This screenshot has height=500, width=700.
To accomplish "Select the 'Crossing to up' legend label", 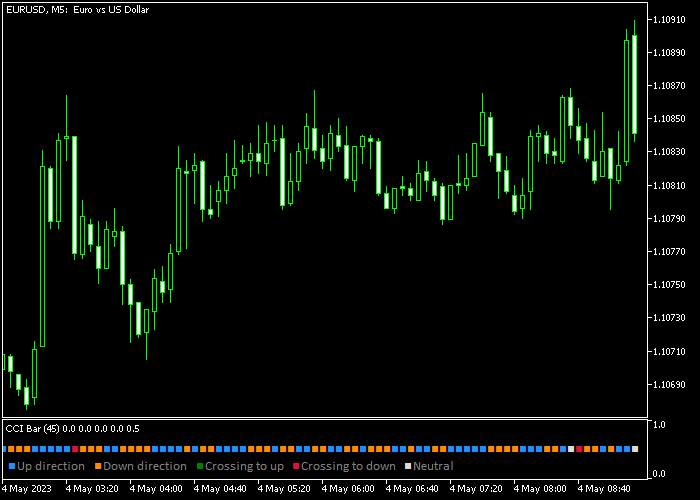I will [x=244, y=467].
